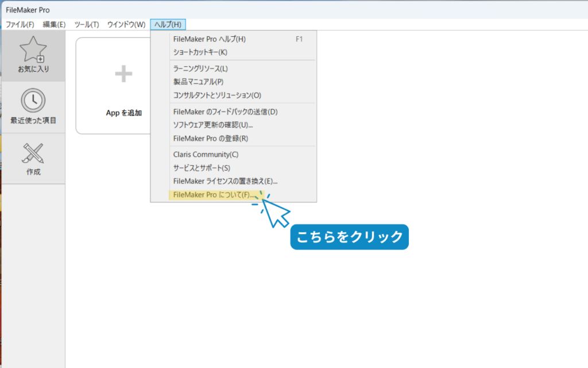Open the ファイル(F) menu
This screenshot has width=588, height=368.
(x=20, y=25)
